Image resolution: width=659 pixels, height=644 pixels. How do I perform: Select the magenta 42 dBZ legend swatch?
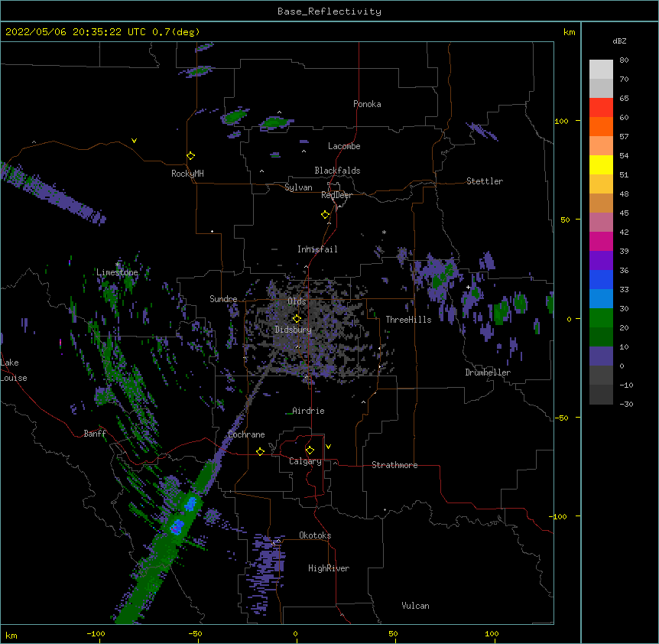click(601, 242)
